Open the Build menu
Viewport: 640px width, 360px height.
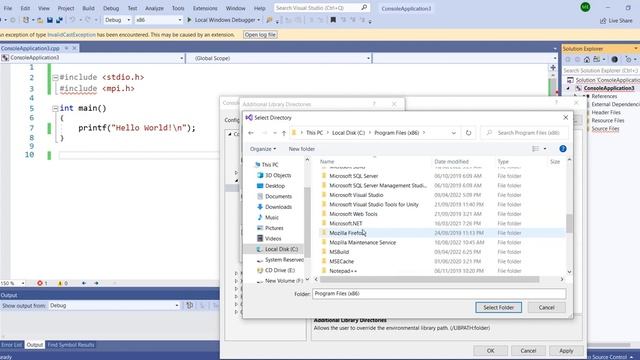(x=88, y=8)
